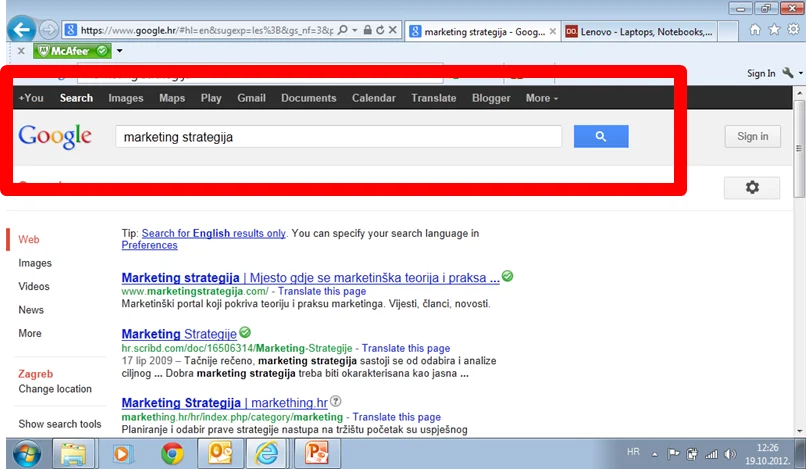The width and height of the screenshot is (806, 469).
Task: Open the browser Tools gear icon
Action: pyautogui.click(x=794, y=29)
